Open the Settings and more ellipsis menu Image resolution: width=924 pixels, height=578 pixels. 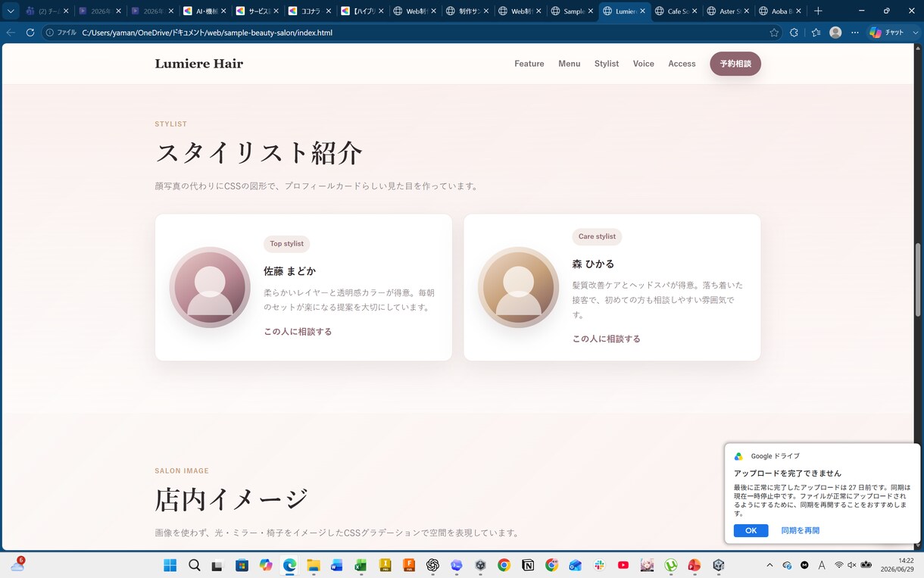(x=855, y=33)
